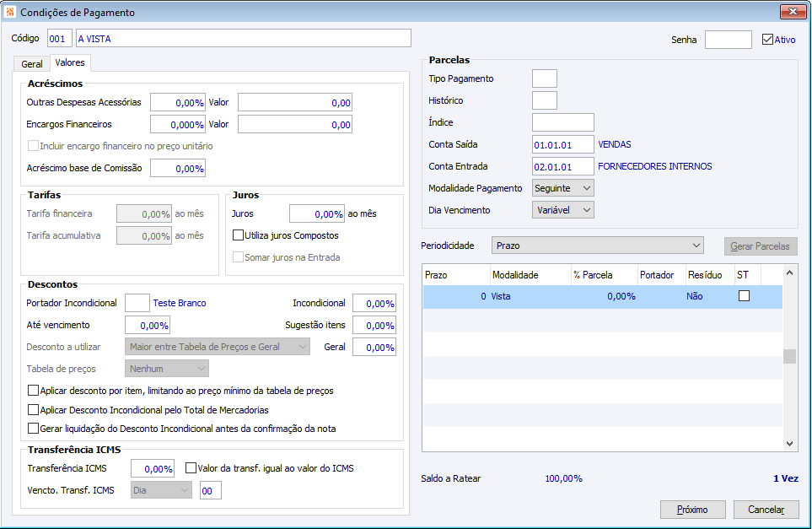Viewport: 812px width, 529px height.
Task: Click the Cancelar button
Action: (766, 510)
